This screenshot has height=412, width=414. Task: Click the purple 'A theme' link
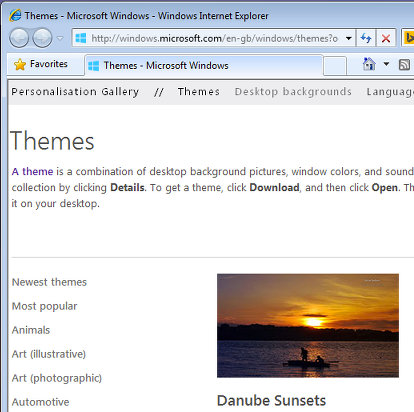tap(32, 171)
